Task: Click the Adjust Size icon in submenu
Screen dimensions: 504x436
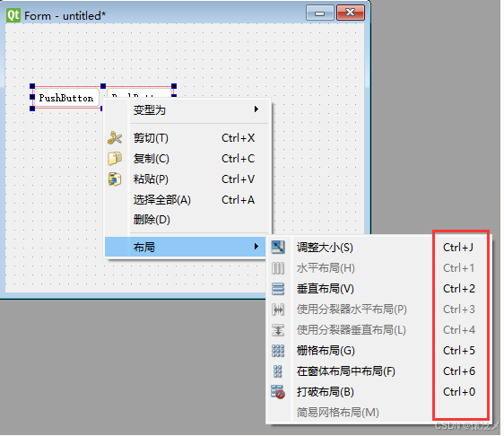Action: coord(278,248)
